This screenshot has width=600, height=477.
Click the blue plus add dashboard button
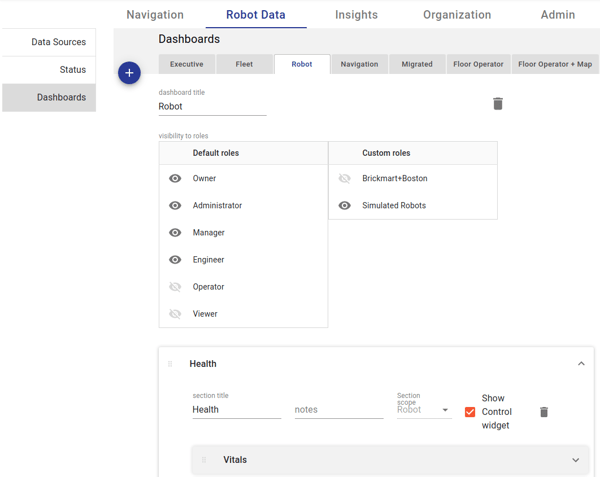click(x=129, y=73)
